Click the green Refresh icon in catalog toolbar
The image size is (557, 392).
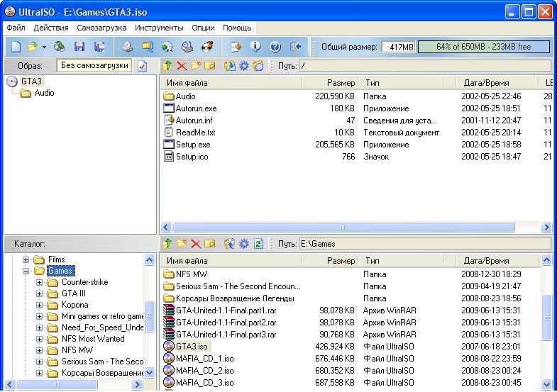[258, 244]
